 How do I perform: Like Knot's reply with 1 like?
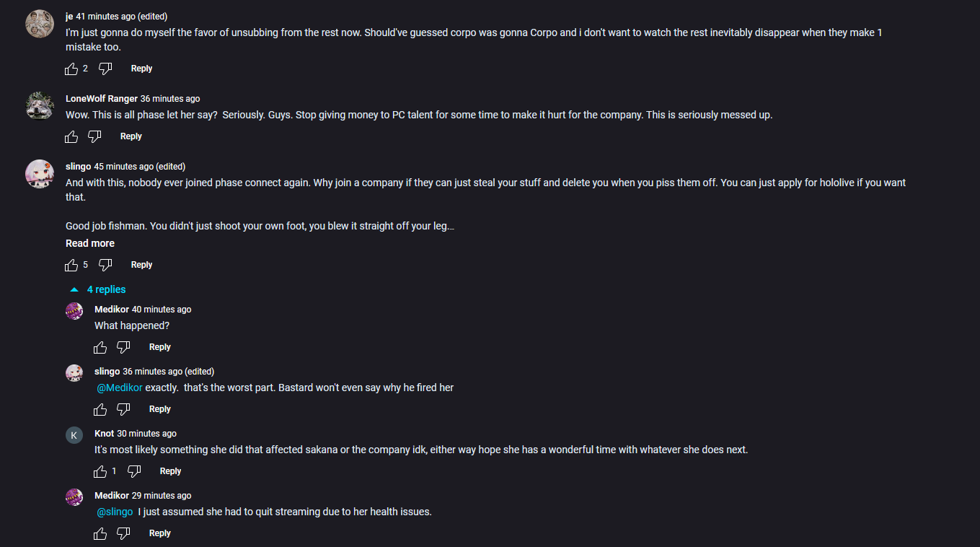pyautogui.click(x=100, y=471)
